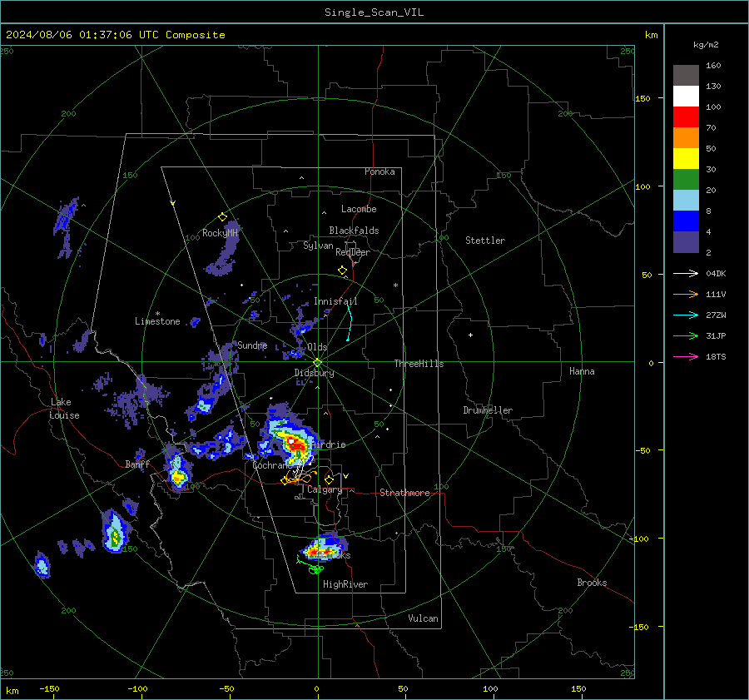The image size is (749, 700).
Task: Click the magenta 18TS track arrow in legend
Action: 686,356
